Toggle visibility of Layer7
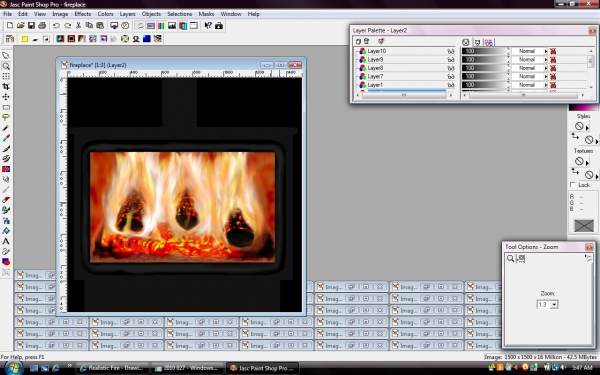Screen dimensions: 600x375 coord(451,77)
